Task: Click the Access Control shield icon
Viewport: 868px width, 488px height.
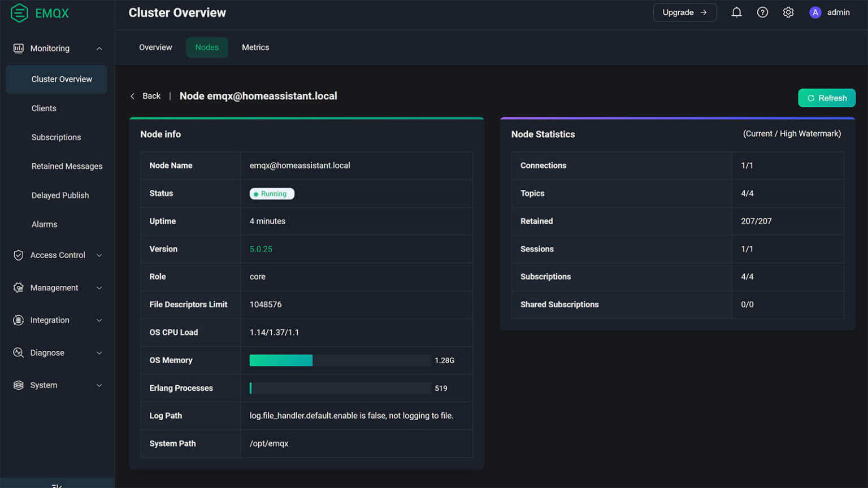Action: click(x=19, y=255)
